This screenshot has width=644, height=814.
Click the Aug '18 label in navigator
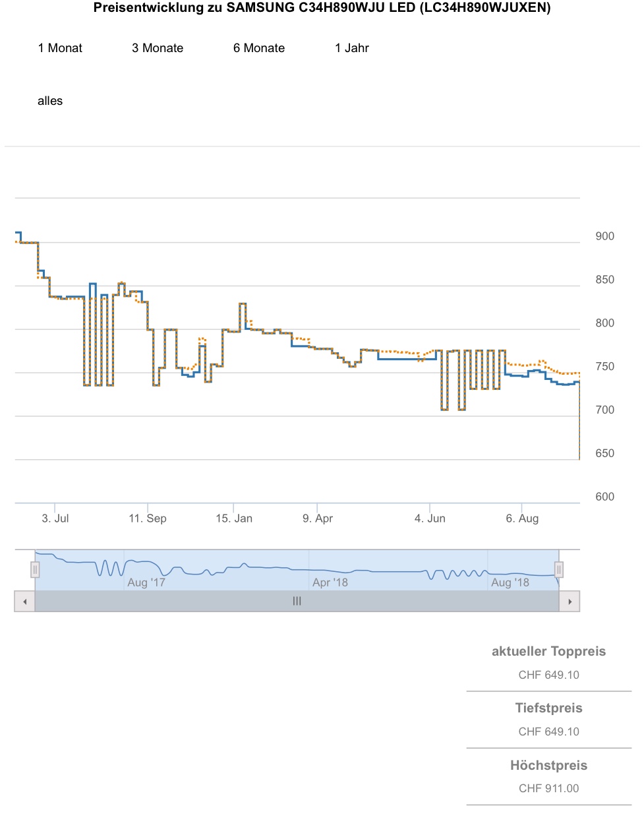pos(510,582)
